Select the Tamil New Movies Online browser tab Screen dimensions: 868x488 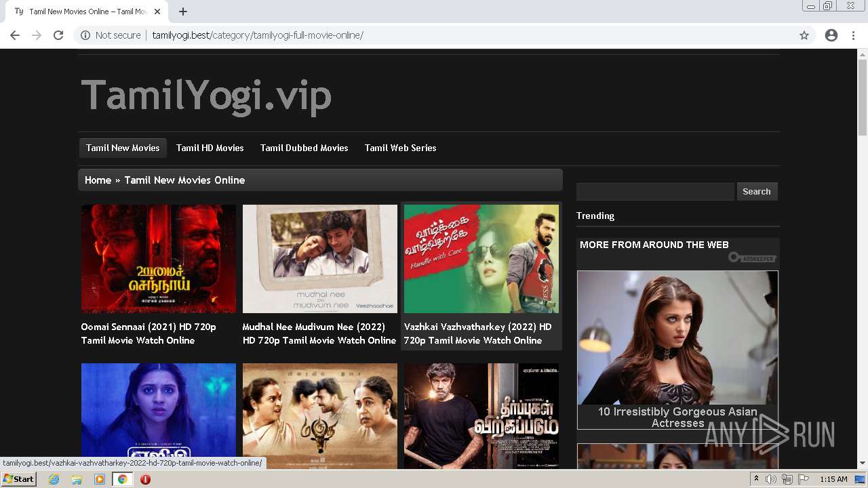click(87, 12)
